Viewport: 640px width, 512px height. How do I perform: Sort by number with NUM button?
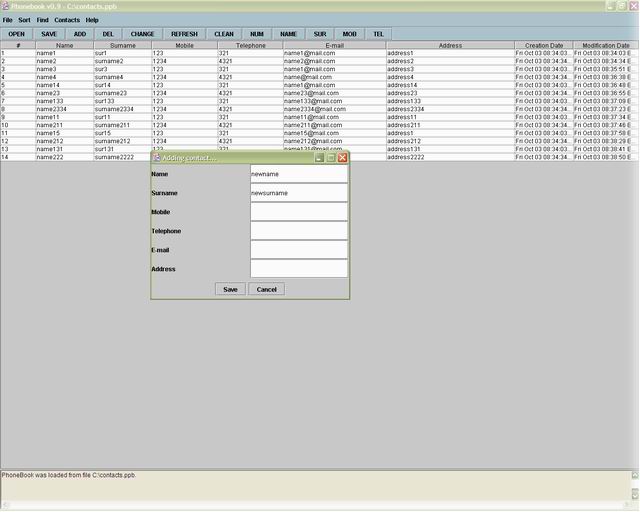point(257,34)
